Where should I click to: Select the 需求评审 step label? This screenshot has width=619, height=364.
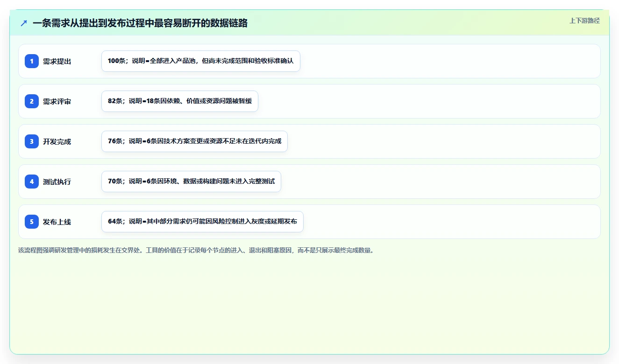click(x=57, y=101)
